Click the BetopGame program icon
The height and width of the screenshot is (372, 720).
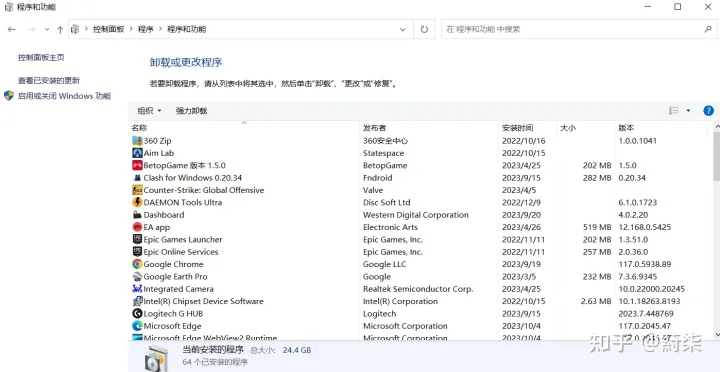137,165
